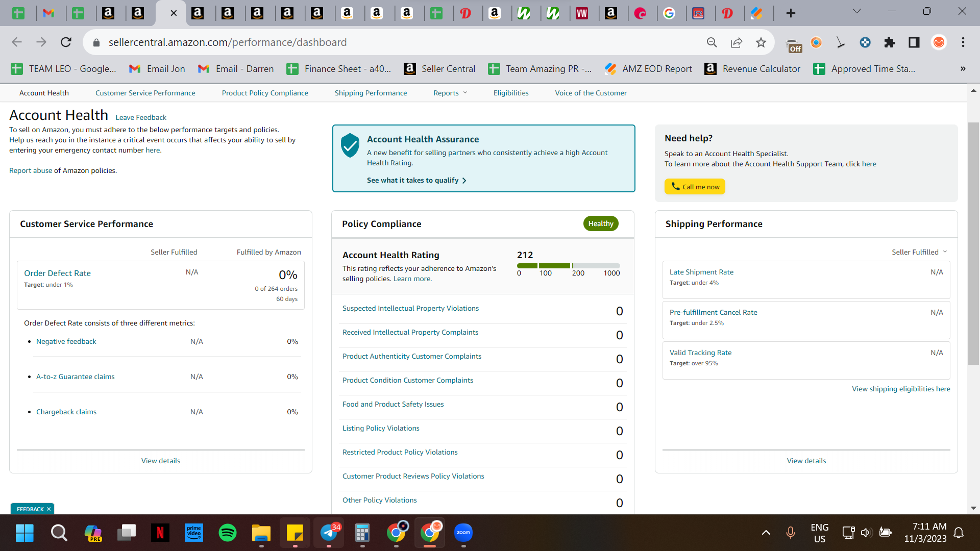Expand the tab search dropdown arrow
Image resolution: width=980 pixels, height=551 pixels.
point(857,12)
